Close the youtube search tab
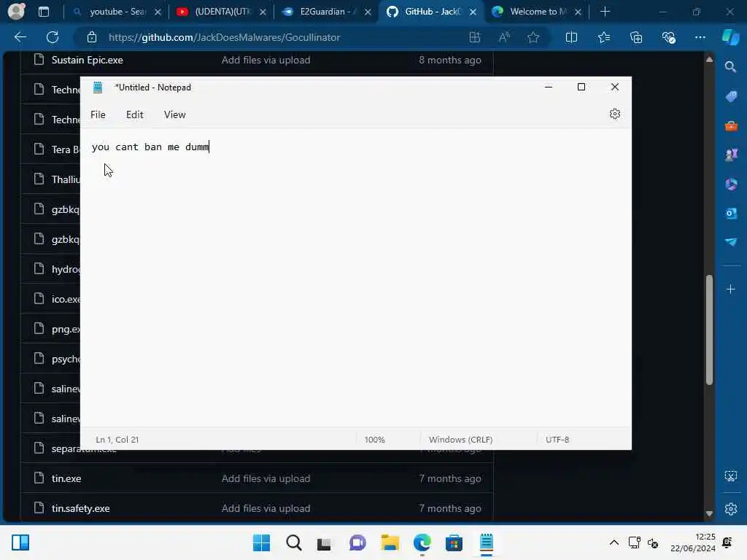The height and width of the screenshot is (560, 747). (158, 12)
